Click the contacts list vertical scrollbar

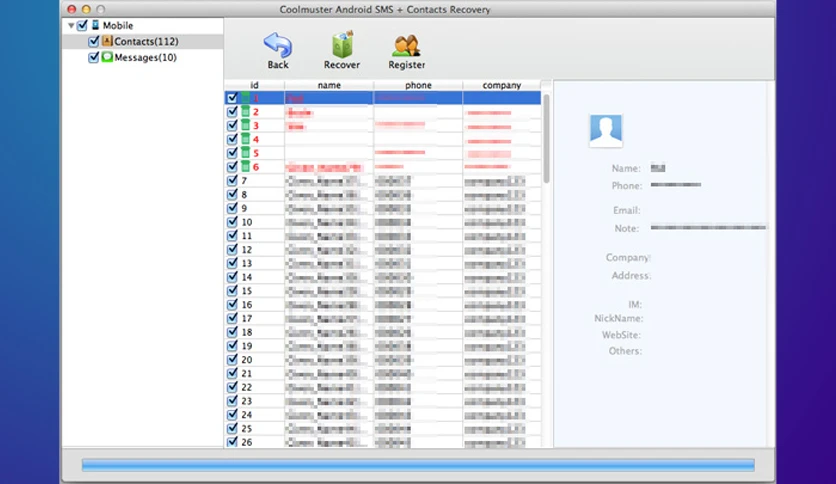point(546,139)
